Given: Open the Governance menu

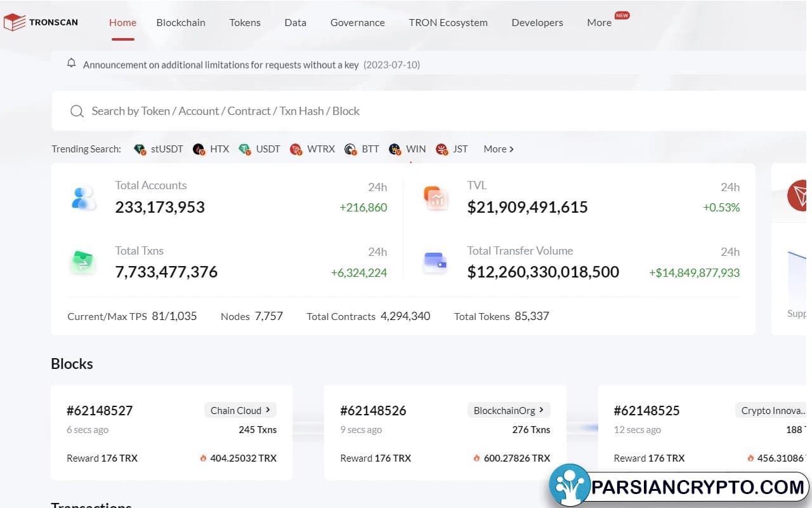Looking at the screenshot, I should pos(357,22).
